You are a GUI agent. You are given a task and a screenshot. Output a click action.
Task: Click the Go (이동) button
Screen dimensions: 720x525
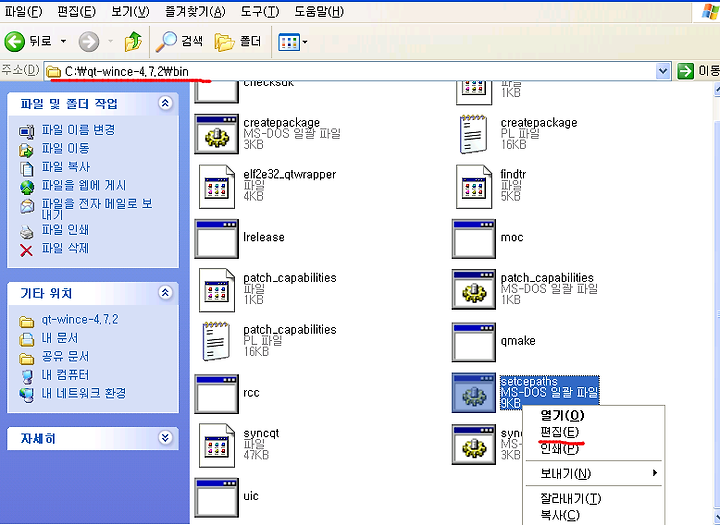[x=698, y=71]
